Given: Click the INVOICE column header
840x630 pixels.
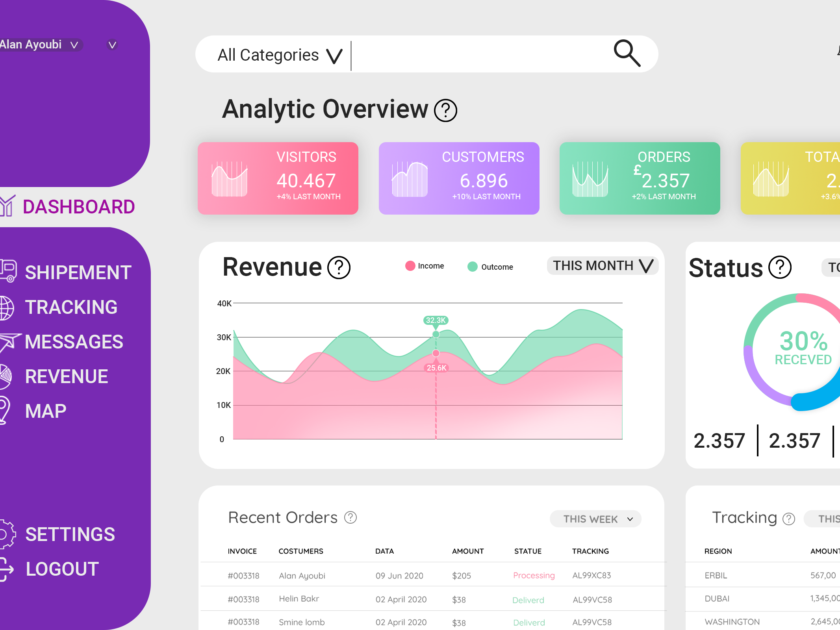Looking at the screenshot, I should pyautogui.click(x=242, y=551).
